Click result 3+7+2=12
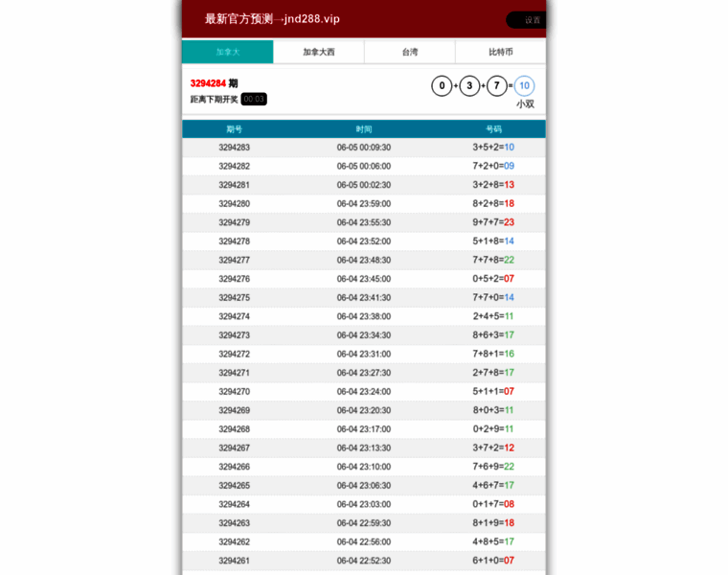The width and height of the screenshot is (728, 575). [493, 448]
